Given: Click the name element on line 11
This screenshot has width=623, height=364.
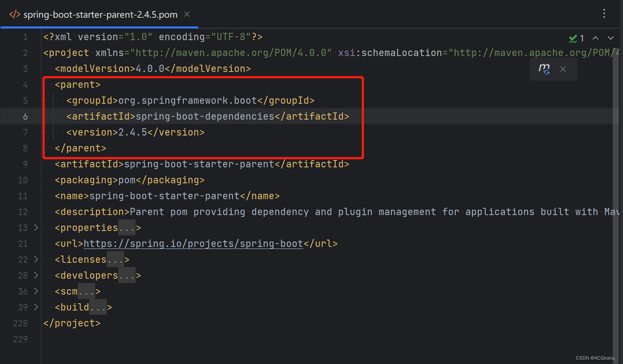Looking at the screenshot, I should [x=167, y=196].
